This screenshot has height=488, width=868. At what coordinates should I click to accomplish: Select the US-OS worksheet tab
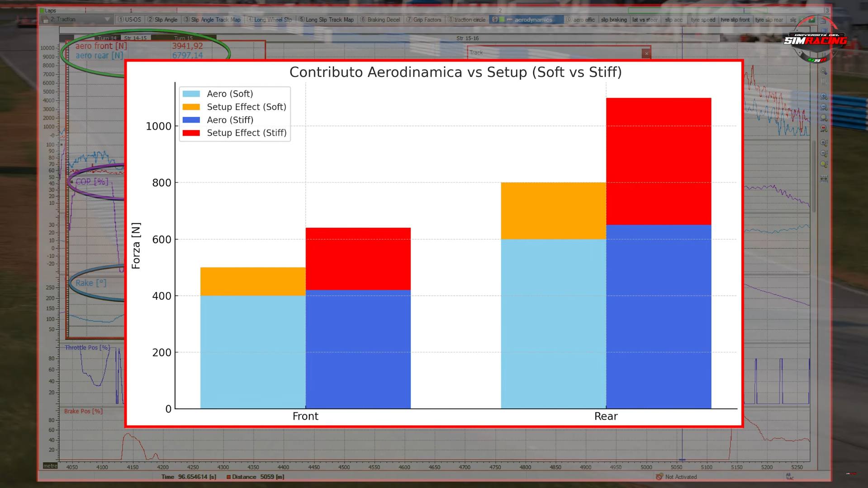pos(129,19)
